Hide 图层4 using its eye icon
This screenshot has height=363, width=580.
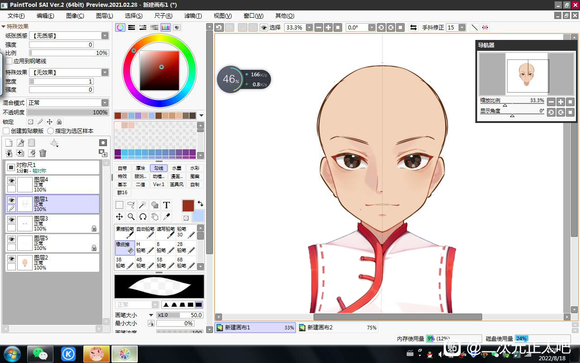coord(11,181)
